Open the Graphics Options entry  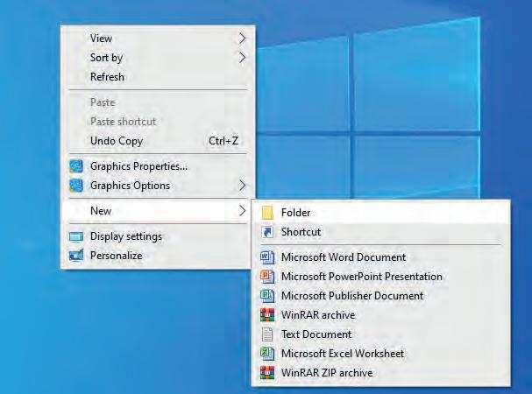(x=158, y=186)
